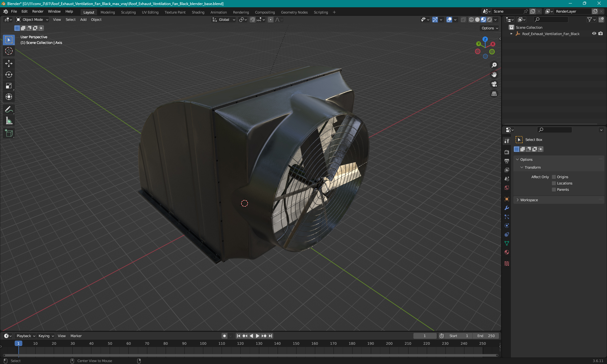Viewport: 607px width, 364px height.
Task: Open the Playback dropdown
Action: click(26, 336)
